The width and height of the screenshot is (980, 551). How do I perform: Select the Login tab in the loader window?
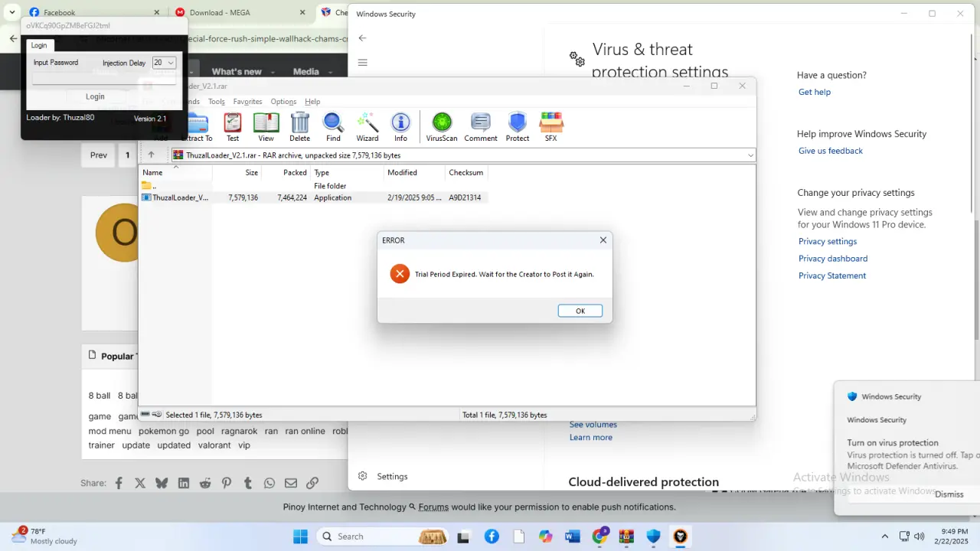(39, 45)
